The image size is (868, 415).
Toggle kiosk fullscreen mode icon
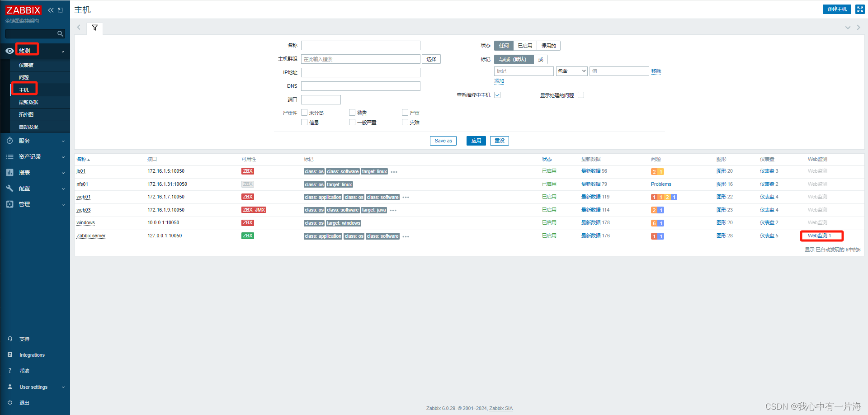coord(860,9)
